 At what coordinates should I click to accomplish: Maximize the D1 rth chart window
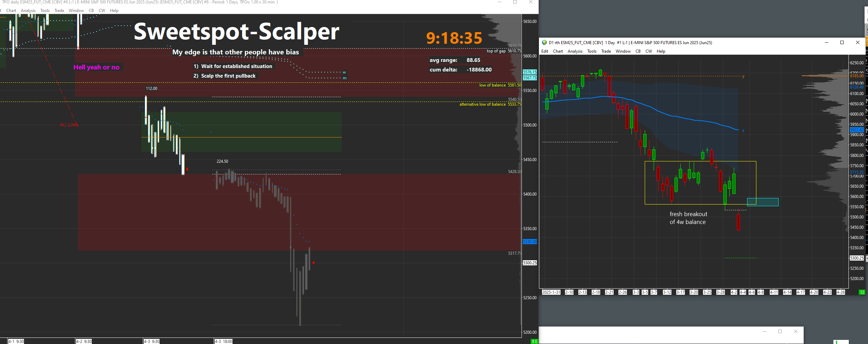click(842, 43)
